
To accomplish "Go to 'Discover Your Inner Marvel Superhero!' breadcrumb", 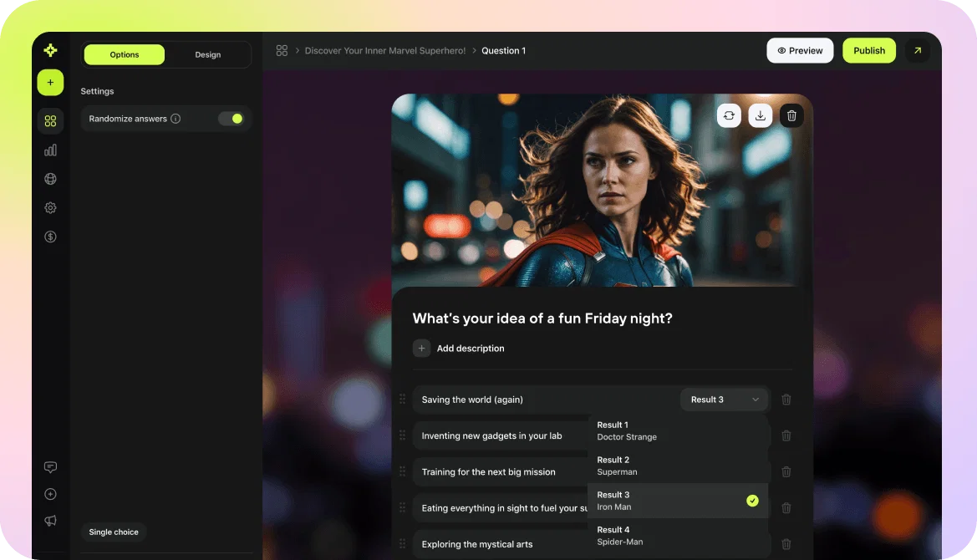I will 385,50.
